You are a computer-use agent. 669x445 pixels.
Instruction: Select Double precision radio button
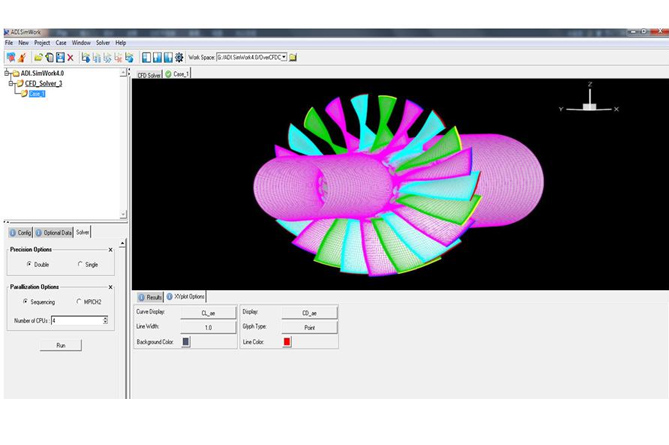28,264
